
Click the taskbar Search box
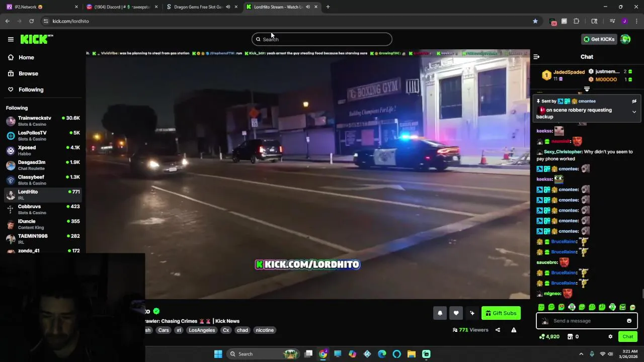point(263,354)
